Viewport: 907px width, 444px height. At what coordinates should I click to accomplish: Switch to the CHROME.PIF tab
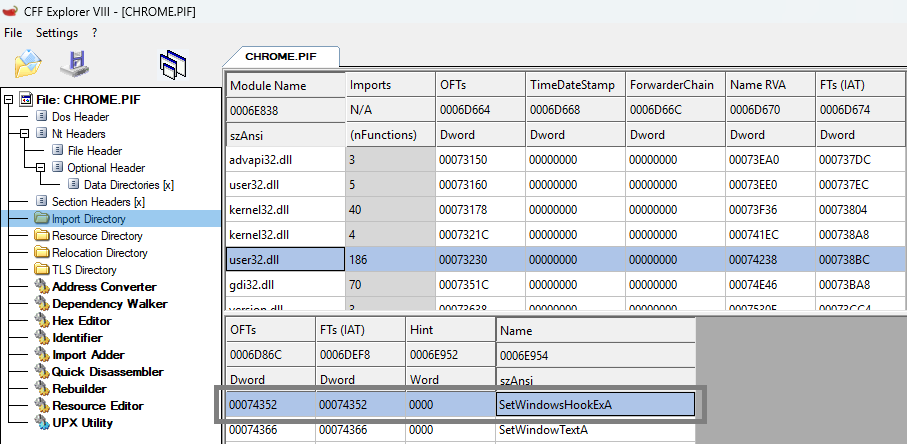281,57
